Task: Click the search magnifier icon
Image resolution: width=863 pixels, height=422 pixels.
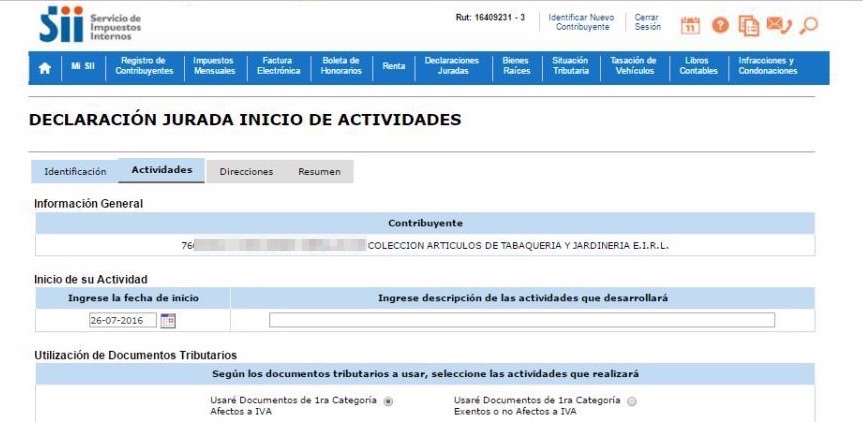Action: pyautogui.click(x=809, y=25)
